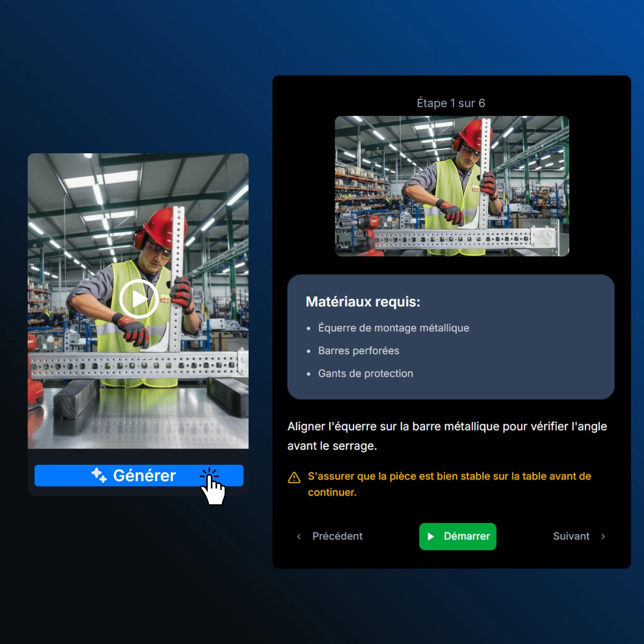Click the left chevron beside Précédent

299,537
